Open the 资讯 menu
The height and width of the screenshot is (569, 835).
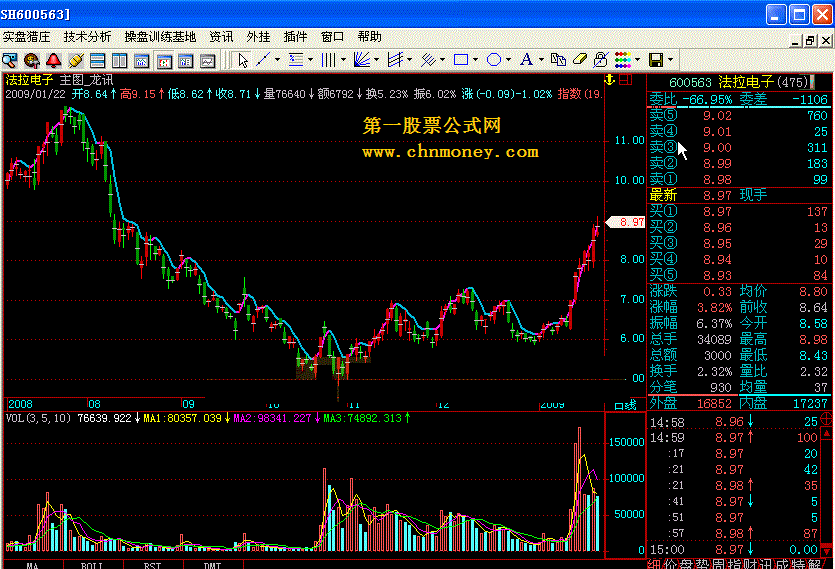coord(221,37)
